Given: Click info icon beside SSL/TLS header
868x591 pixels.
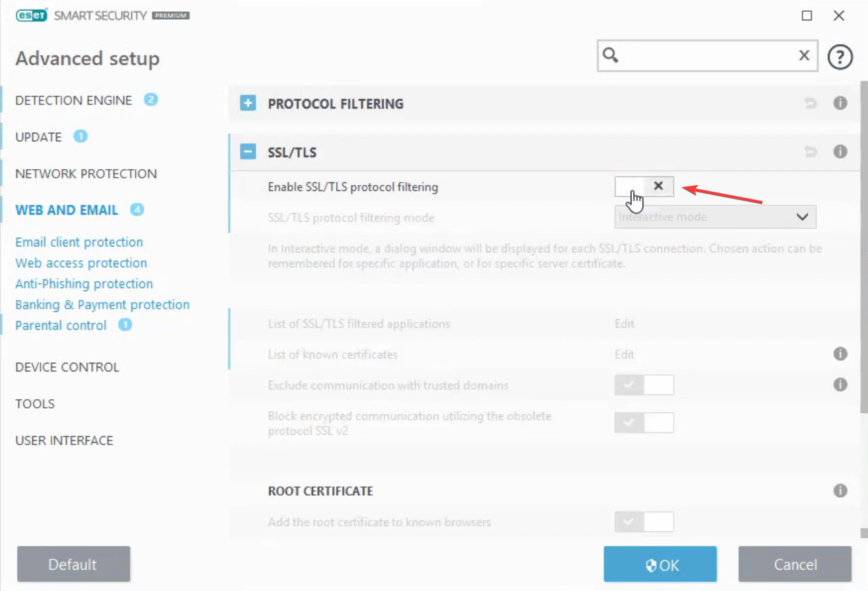Looking at the screenshot, I should [x=840, y=152].
